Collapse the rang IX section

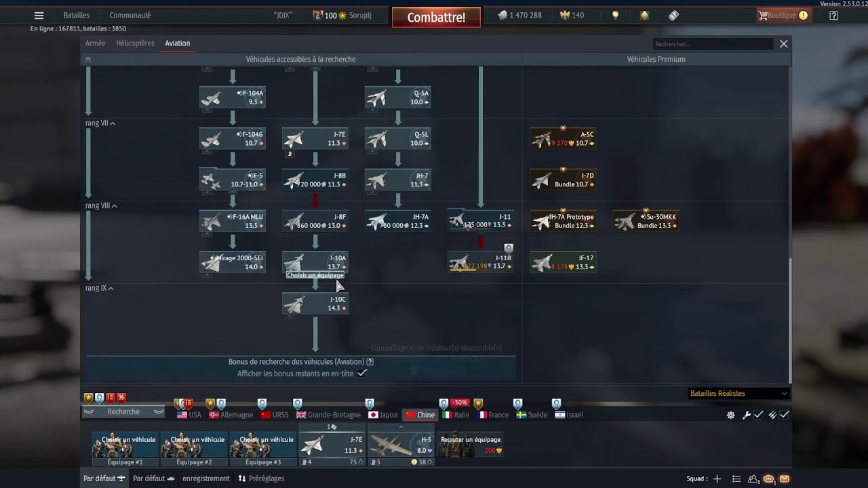99,288
